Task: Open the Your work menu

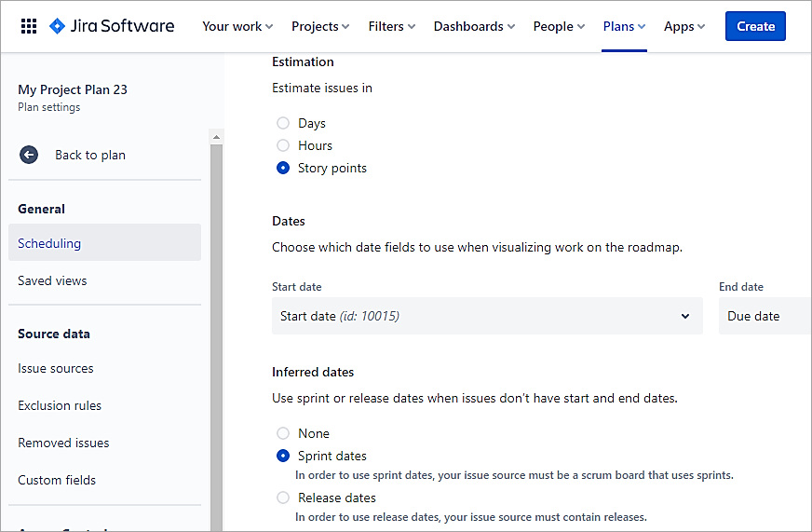Action: tap(237, 26)
